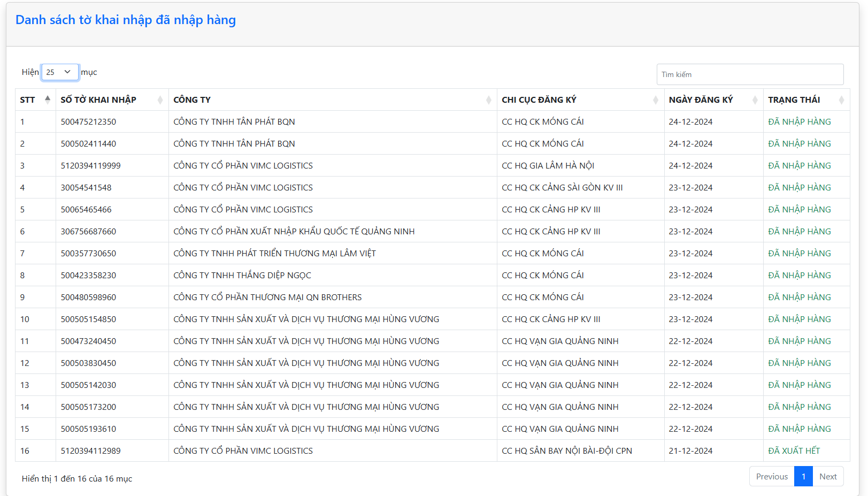Click sort arrows in STT column header
The height and width of the screenshot is (496, 868).
point(48,100)
